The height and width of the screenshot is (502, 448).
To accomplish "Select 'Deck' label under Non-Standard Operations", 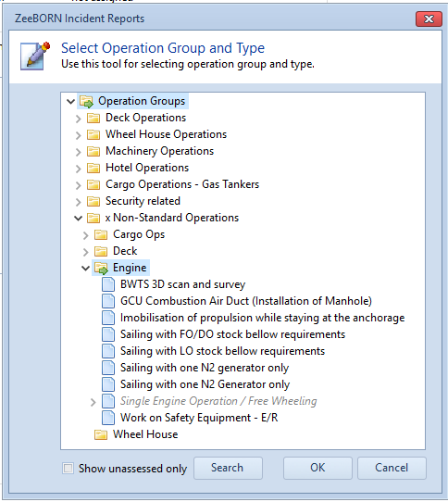I will (125, 251).
